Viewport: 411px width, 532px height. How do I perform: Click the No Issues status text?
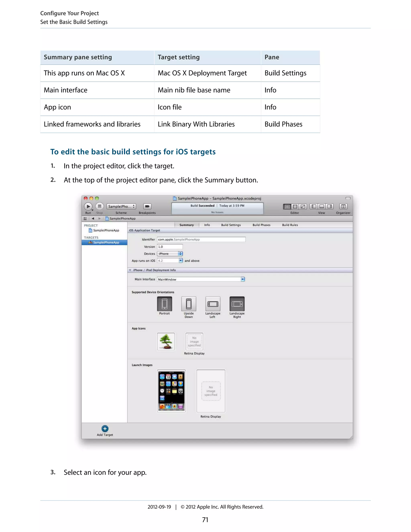coord(217,212)
